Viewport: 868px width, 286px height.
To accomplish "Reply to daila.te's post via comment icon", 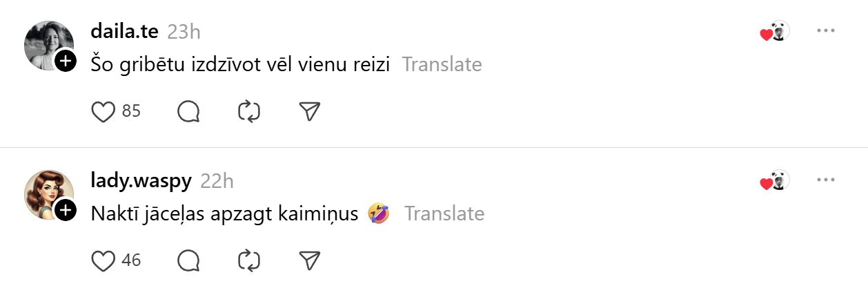I will point(188,111).
